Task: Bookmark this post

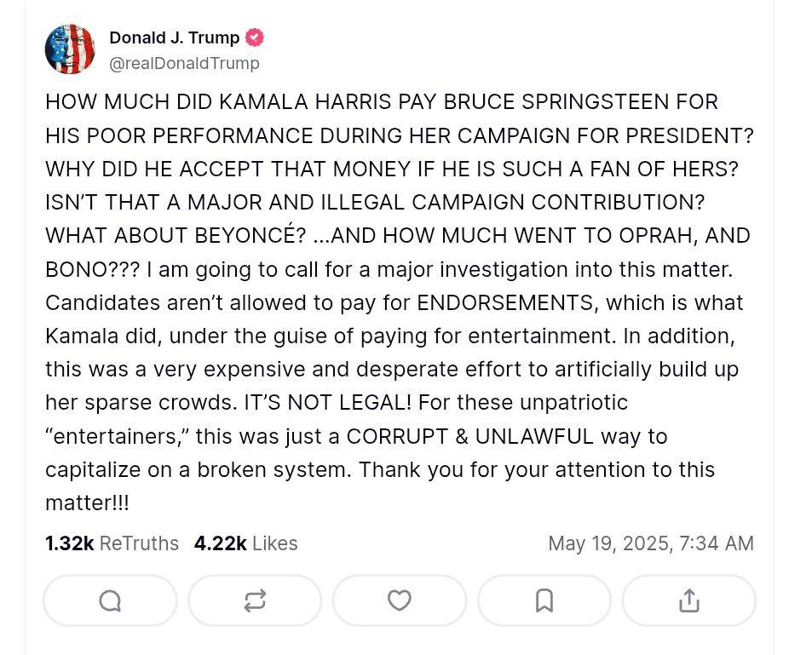Action: tap(544, 601)
